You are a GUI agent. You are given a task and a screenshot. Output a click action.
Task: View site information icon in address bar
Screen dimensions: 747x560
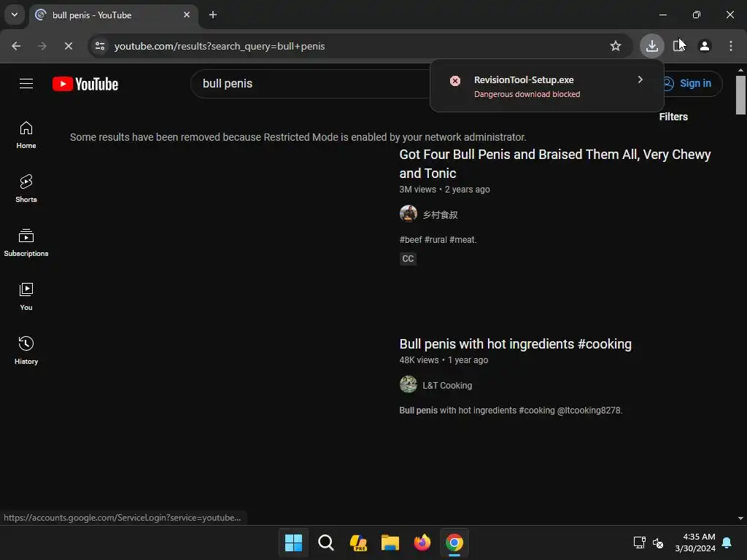[x=100, y=46]
